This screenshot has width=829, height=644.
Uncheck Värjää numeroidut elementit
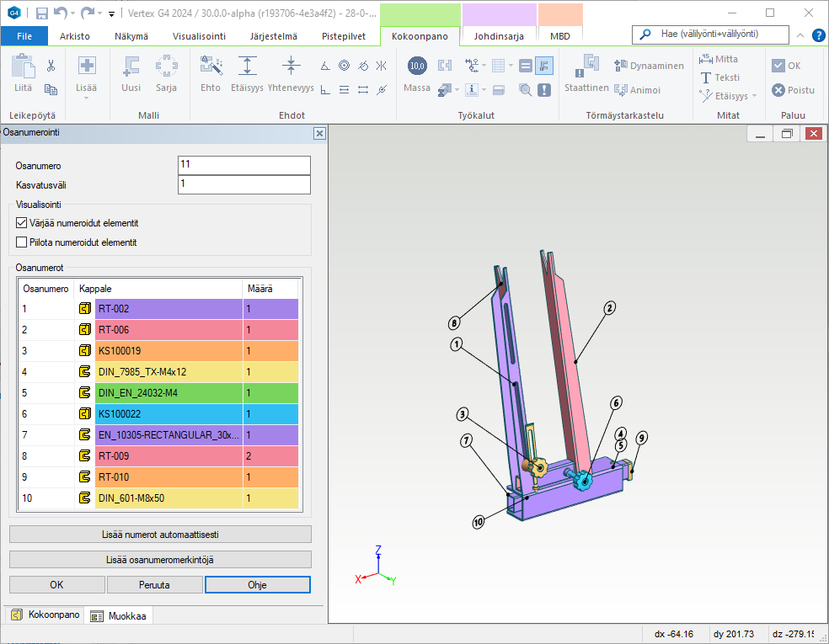pyautogui.click(x=22, y=224)
